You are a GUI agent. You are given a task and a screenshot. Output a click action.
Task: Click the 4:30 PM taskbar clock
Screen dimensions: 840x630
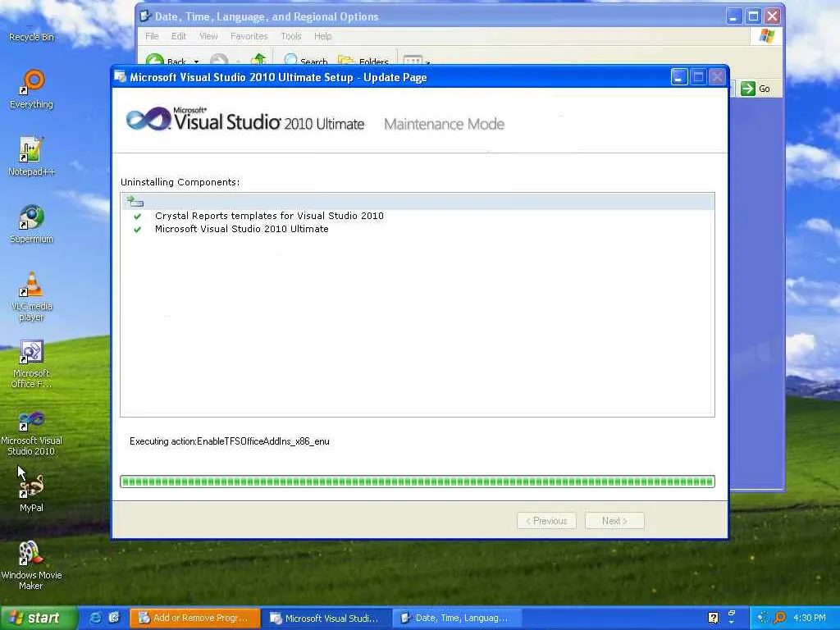pos(810,618)
